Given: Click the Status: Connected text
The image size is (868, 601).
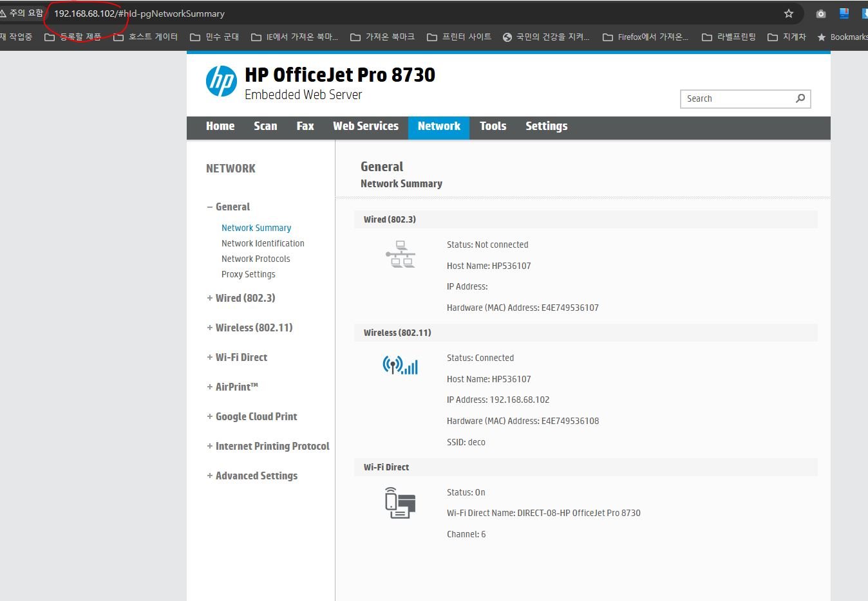Looking at the screenshot, I should pos(480,358).
